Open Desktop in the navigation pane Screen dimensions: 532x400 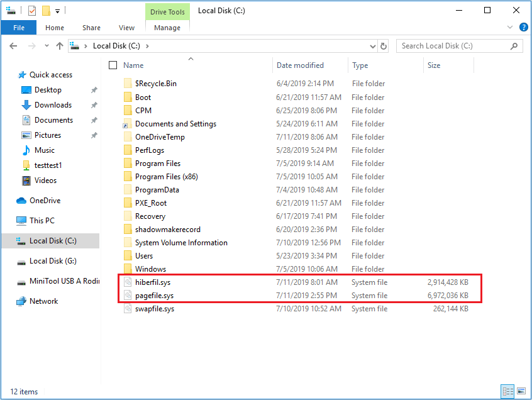(x=48, y=90)
